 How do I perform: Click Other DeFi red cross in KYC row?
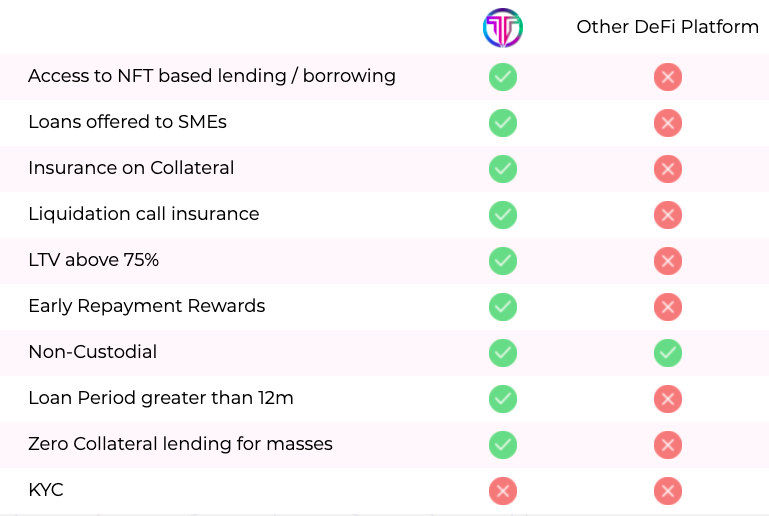pyautogui.click(x=667, y=491)
